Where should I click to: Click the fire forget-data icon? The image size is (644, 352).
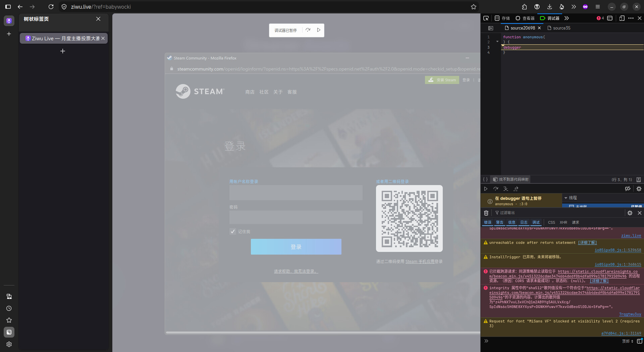pyautogui.click(x=561, y=7)
